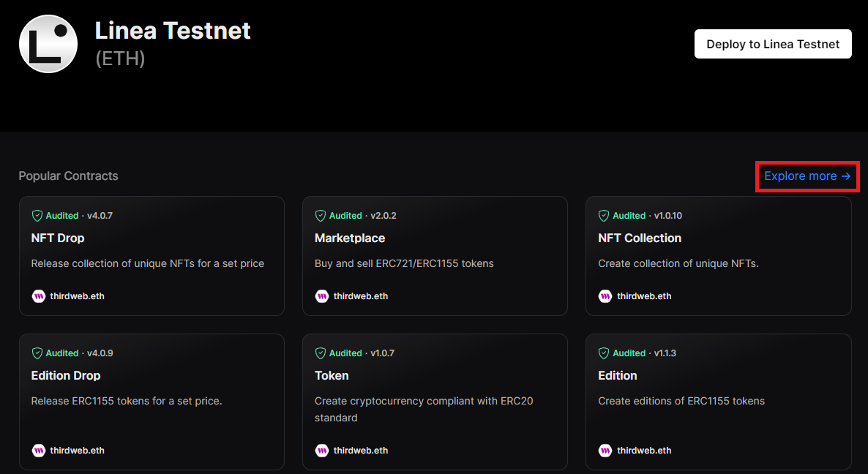Click 'Create collection of unique NFTs.' description
The height and width of the screenshot is (474, 868).
coord(678,264)
